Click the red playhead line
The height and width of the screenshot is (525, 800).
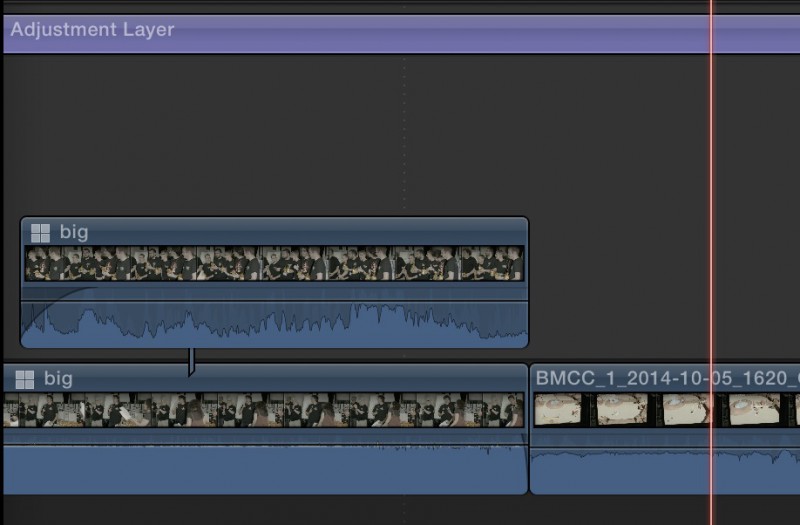tap(711, 262)
